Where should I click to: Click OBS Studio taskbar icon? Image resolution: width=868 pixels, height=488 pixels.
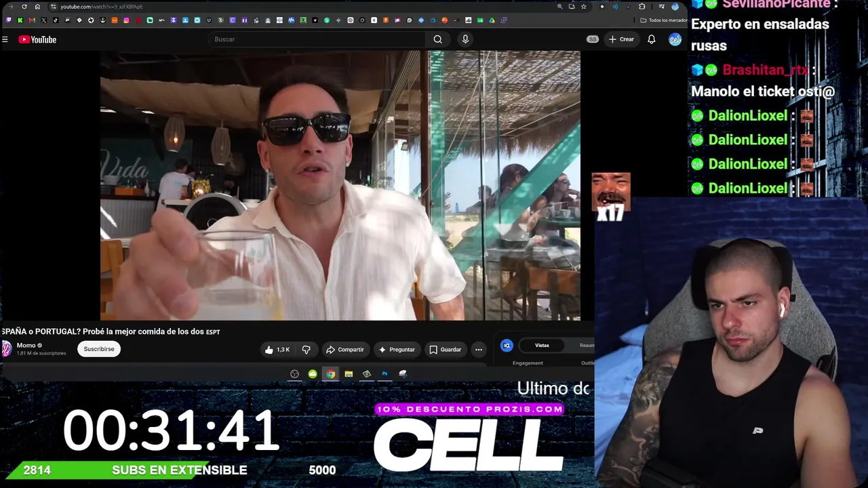294,374
